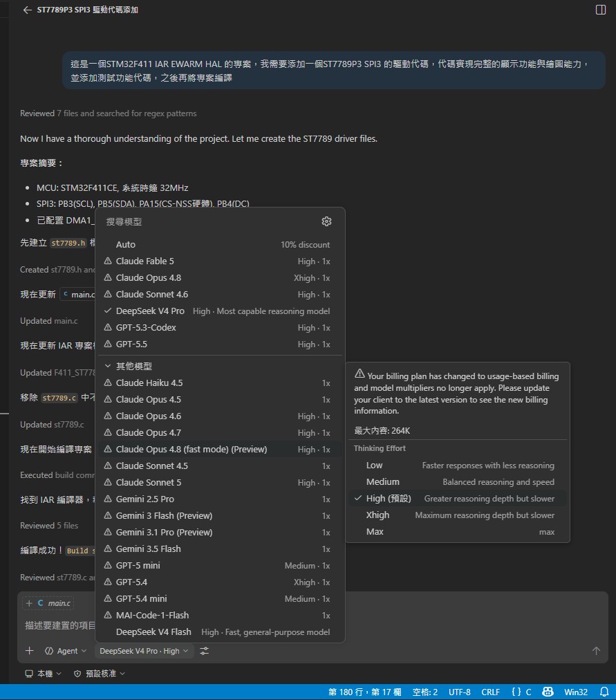Open the DeepSeek V4 Pro model dropdown
616x700 pixels.
[144, 651]
